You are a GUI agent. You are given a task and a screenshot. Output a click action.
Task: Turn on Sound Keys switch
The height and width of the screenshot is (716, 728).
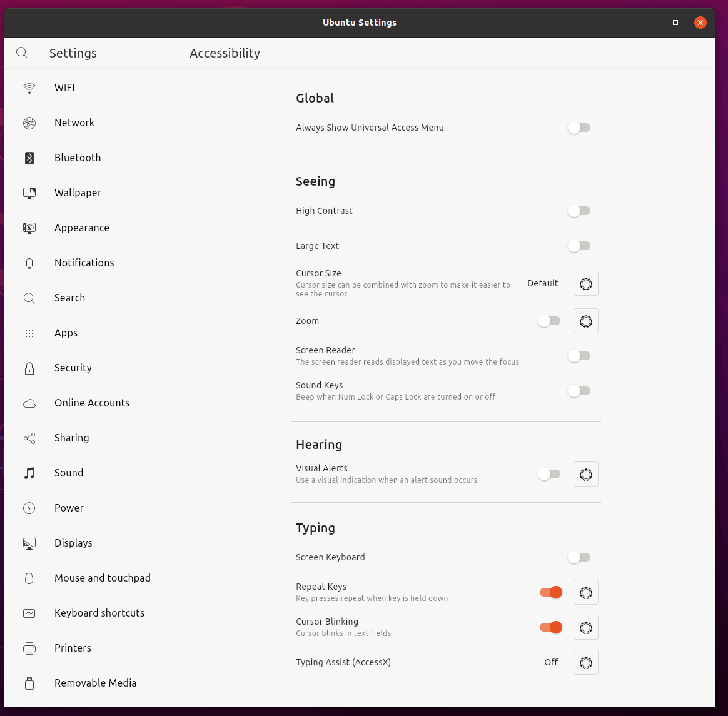(x=579, y=391)
